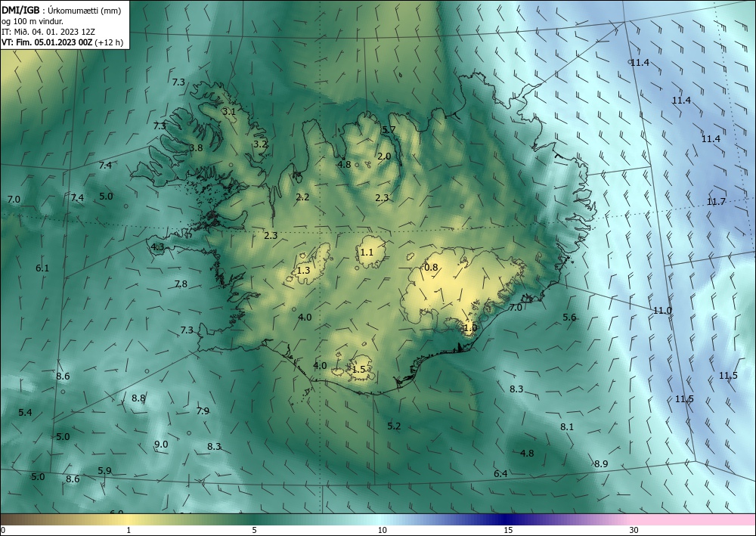This screenshot has height=536, width=756.
Task: Click the 8.8 value on the map
Action: click(138, 398)
